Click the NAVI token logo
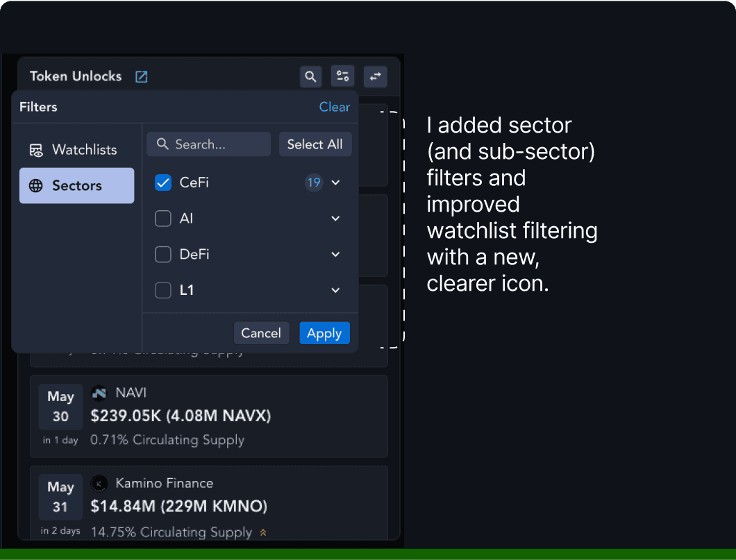 click(99, 393)
